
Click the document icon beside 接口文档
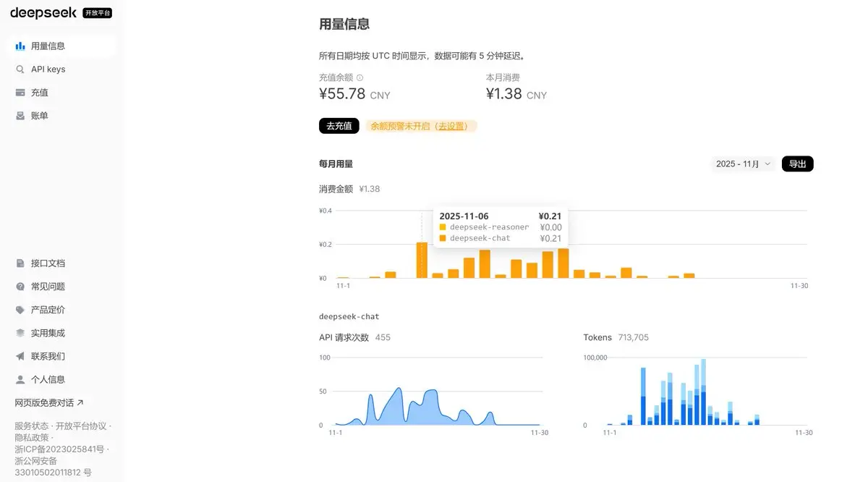pyautogui.click(x=20, y=263)
